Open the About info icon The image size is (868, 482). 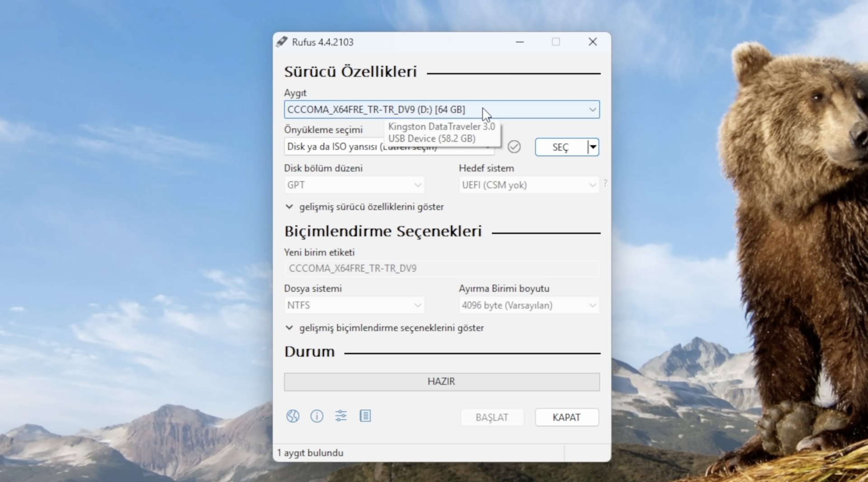[316, 416]
